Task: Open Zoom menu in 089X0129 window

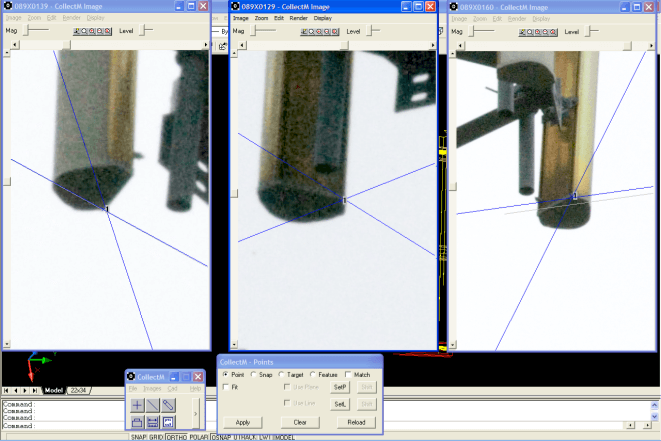Action: pyautogui.click(x=261, y=18)
